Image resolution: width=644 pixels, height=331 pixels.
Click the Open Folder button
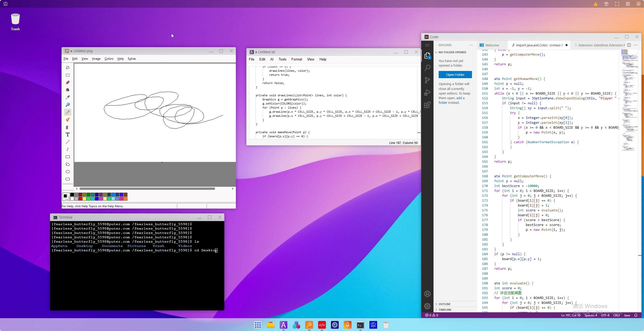(455, 75)
